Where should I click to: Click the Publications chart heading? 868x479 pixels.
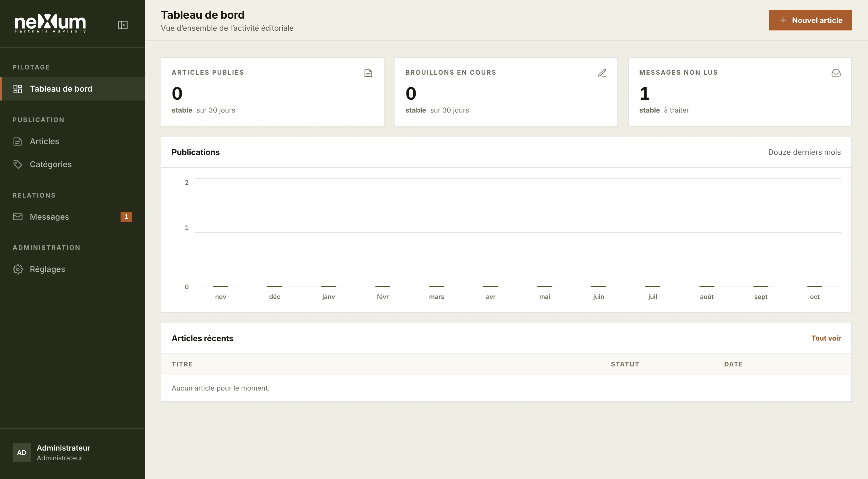click(x=196, y=152)
